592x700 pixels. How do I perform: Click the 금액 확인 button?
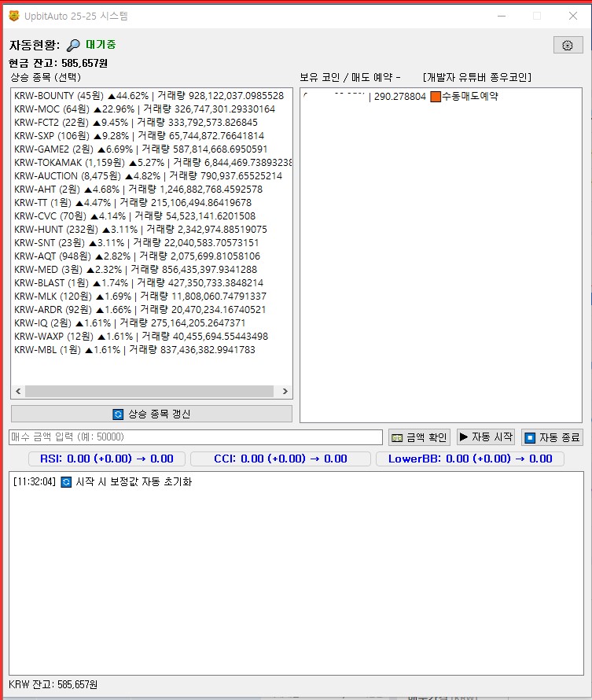pyautogui.click(x=420, y=437)
